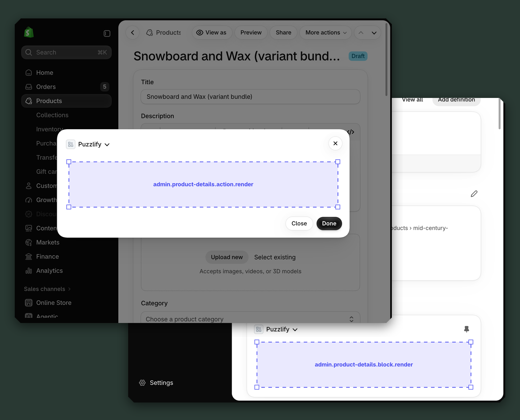This screenshot has width=520, height=420.
Task: Click the Puzzlify app icon in modal
Action: [x=71, y=144]
